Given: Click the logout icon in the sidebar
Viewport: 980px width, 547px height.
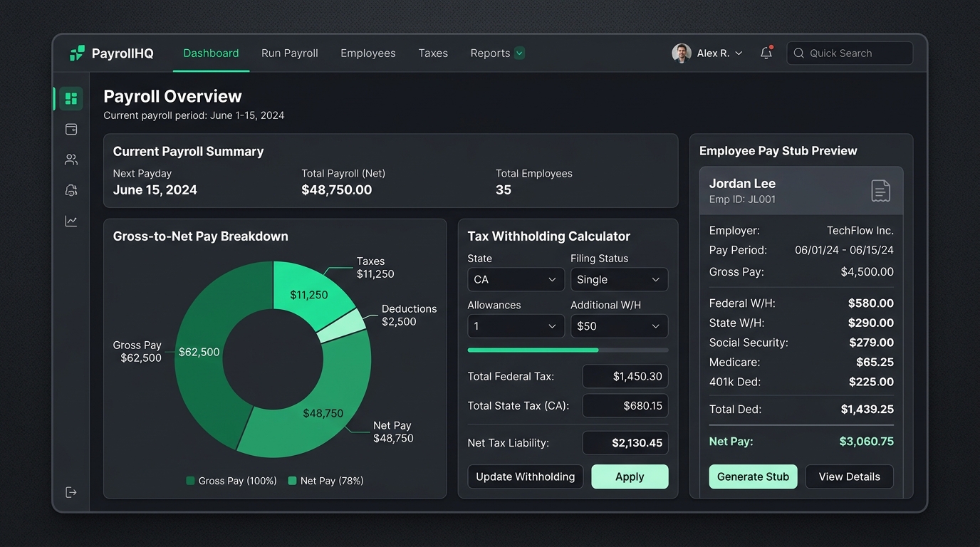Looking at the screenshot, I should [x=71, y=492].
